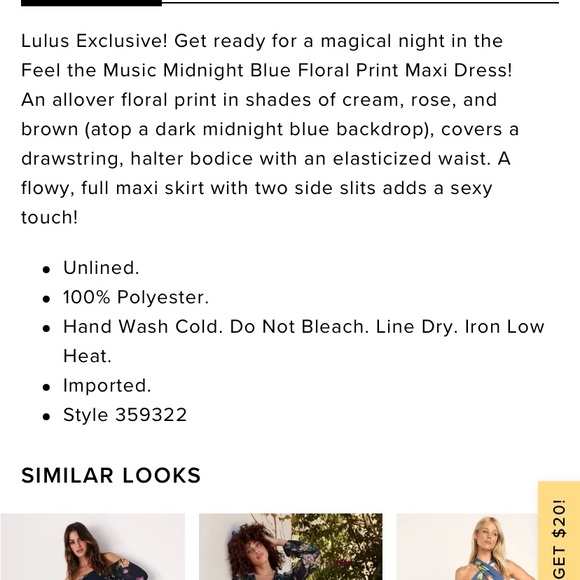Click the Feel the Music Midnight Blue dress name
Screen dimensions: 580x580
[x=267, y=70]
